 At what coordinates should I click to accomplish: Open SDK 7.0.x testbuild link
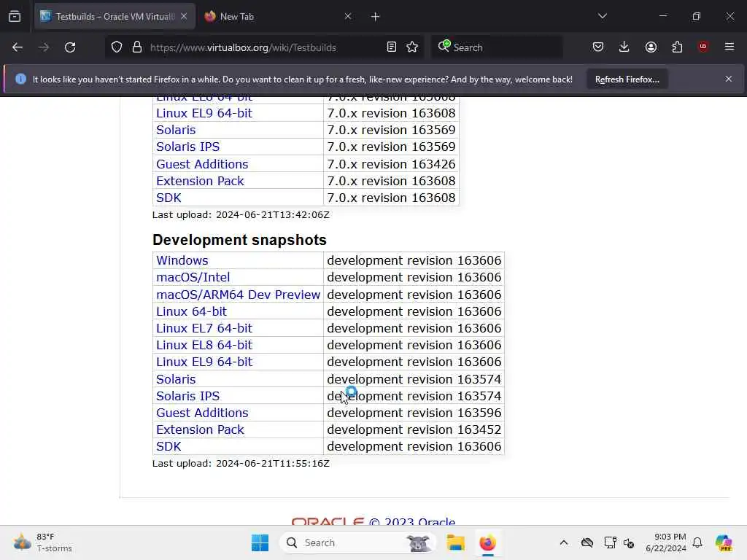click(169, 198)
